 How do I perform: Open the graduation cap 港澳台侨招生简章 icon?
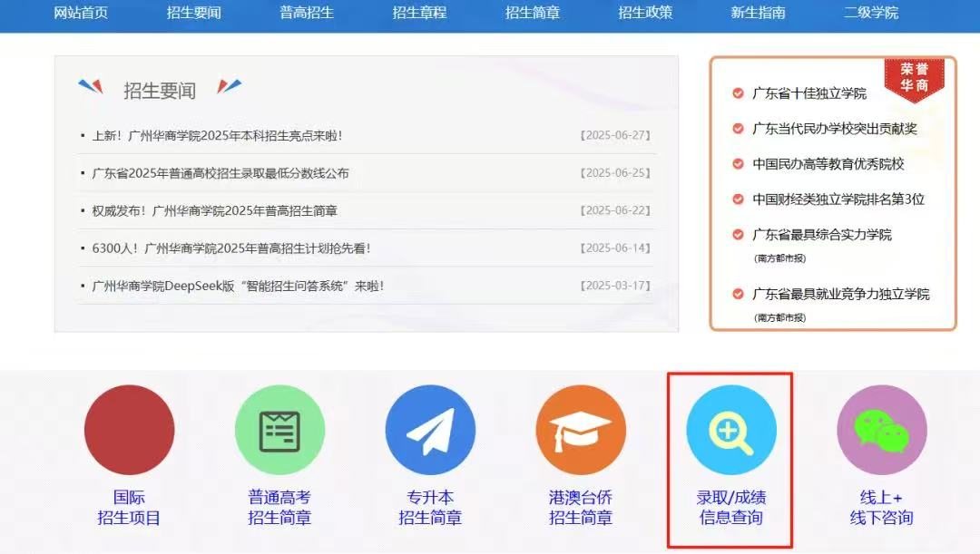(x=581, y=429)
